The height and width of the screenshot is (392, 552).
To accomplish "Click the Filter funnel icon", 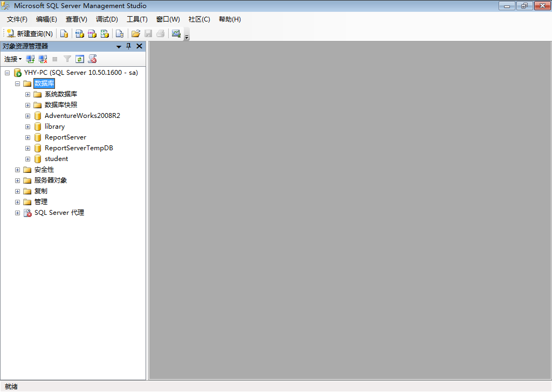I will [67, 59].
